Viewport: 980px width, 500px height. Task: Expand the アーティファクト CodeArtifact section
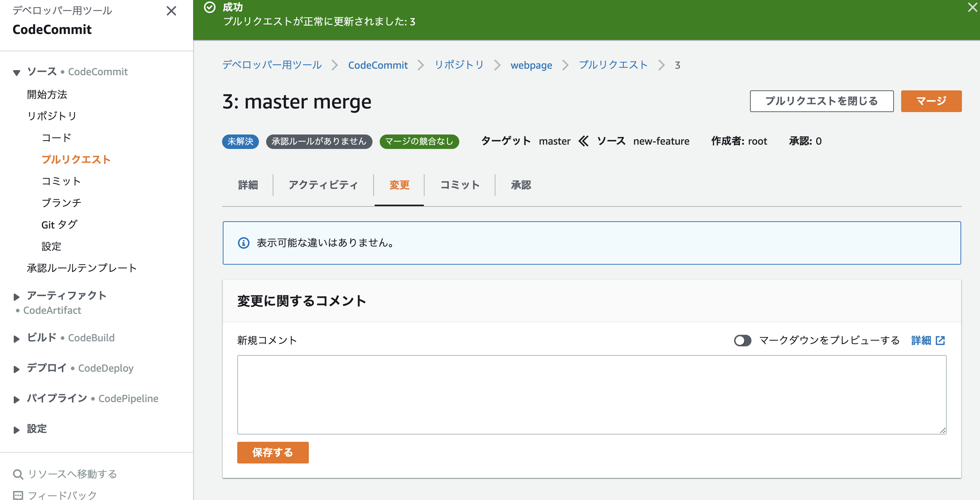pyautogui.click(x=16, y=296)
